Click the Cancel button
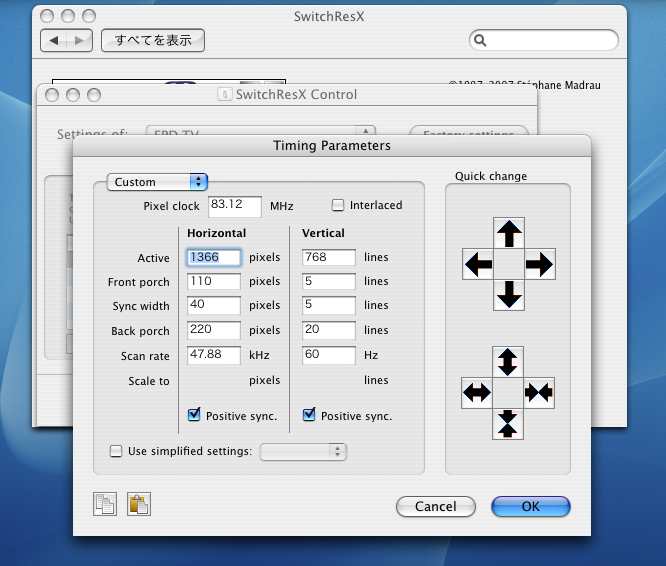Screen dimensions: 666x566 coord(436,507)
